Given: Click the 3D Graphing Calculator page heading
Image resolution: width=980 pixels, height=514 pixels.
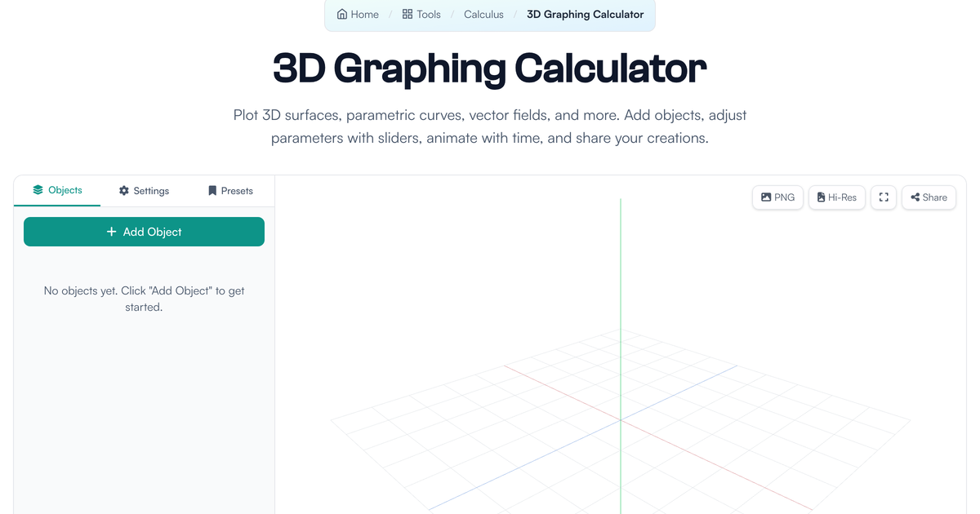Looking at the screenshot, I should [490, 69].
